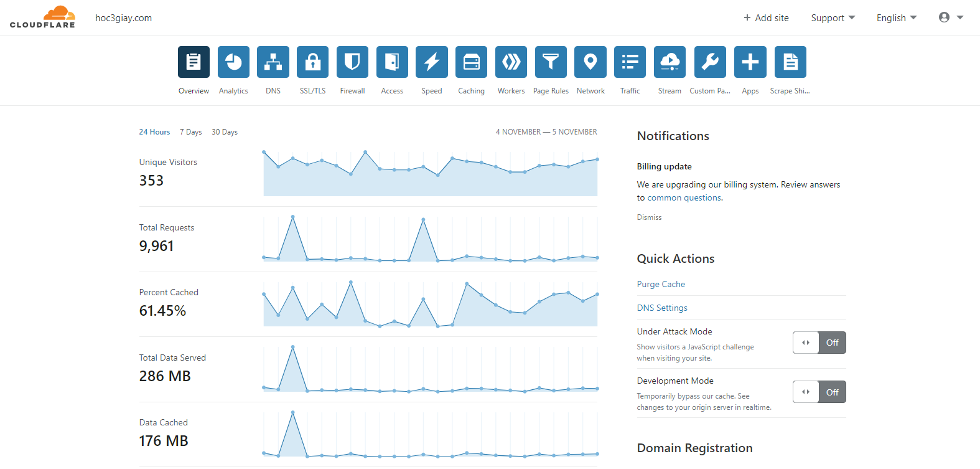Select the 30 Days time range

click(x=225, y=132)
